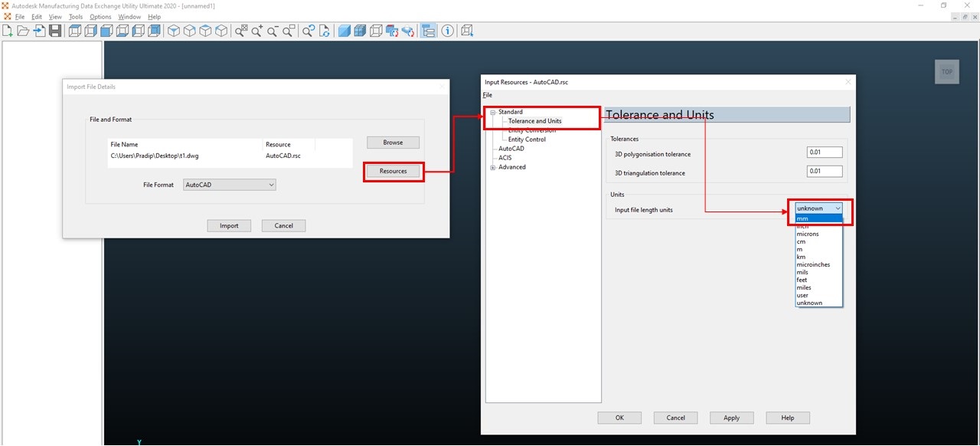
Task: Expand the Advanced tree branch
Action: (493, 166)
